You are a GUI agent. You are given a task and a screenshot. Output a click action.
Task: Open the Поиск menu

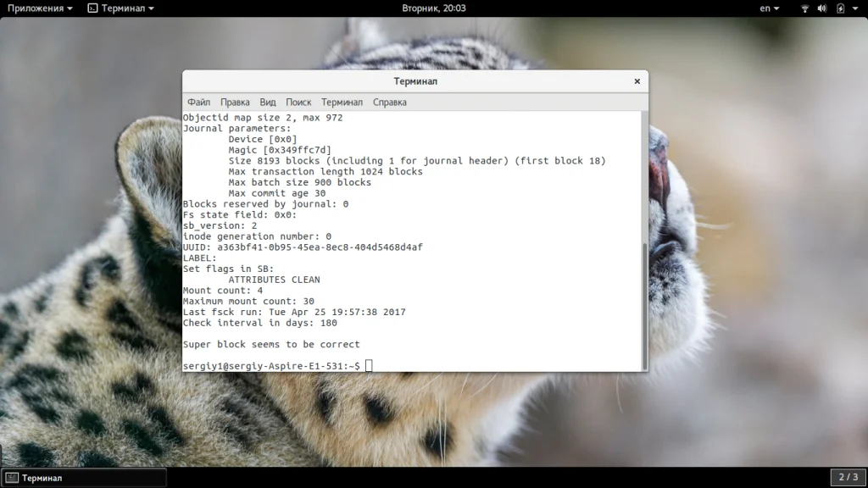(x=298, y=103)
